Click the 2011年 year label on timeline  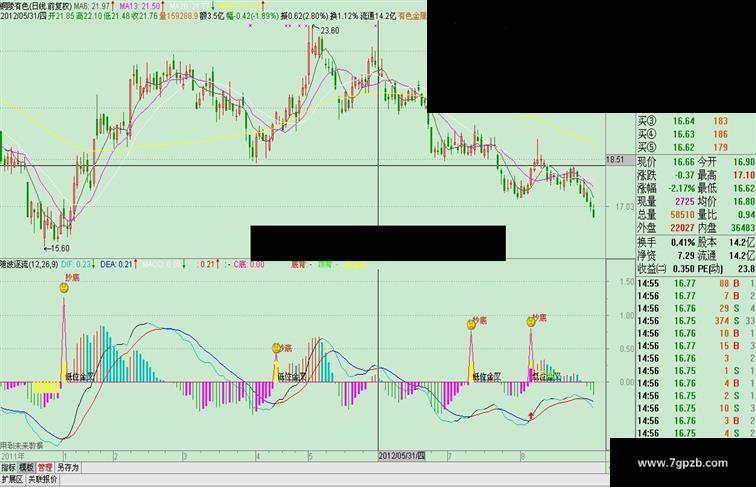point(13,456)
